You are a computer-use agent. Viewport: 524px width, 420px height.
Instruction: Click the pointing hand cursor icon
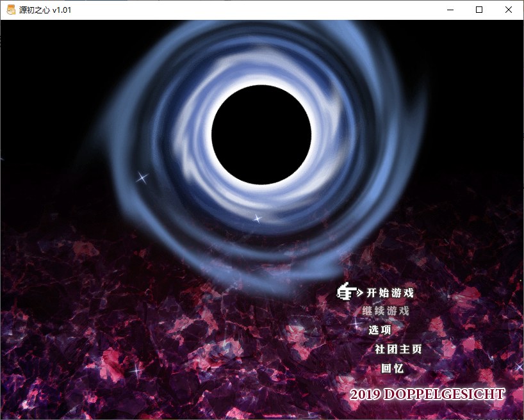coord(347,293)
